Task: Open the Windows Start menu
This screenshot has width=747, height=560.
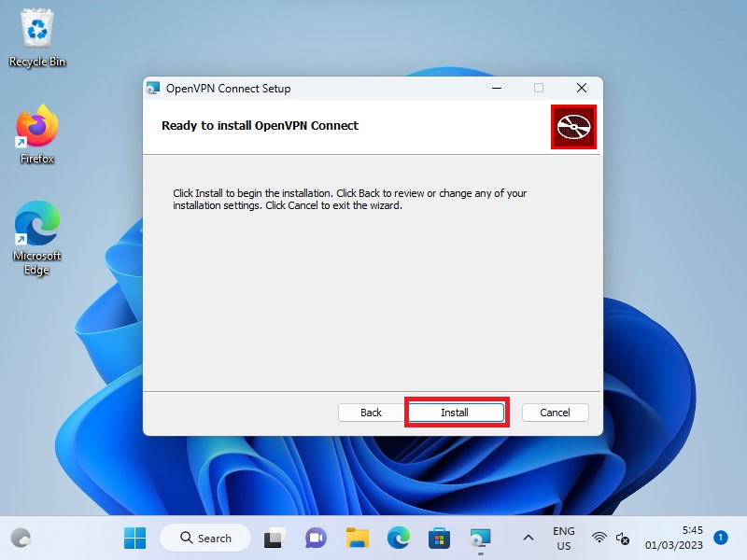Action: [x=135, y=538]
